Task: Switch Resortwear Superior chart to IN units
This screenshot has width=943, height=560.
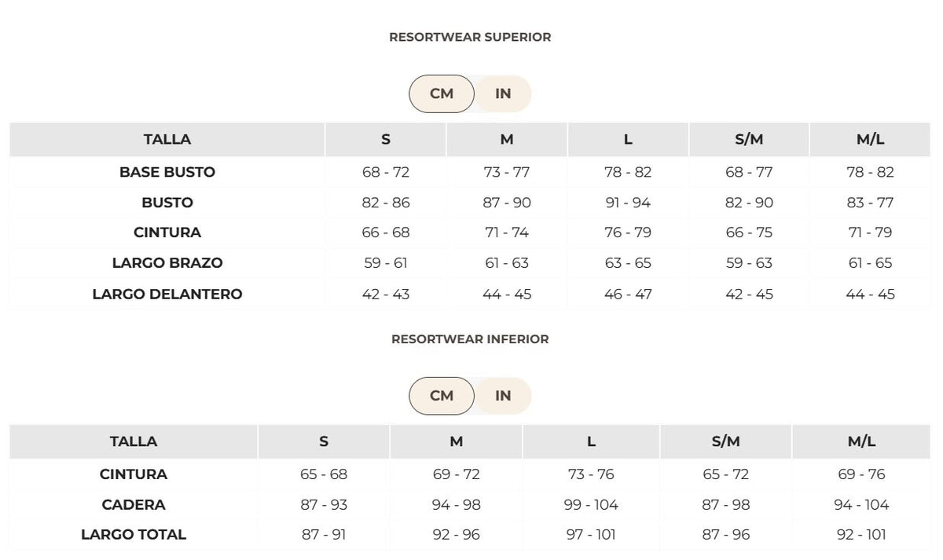Action: click(504, 93)
